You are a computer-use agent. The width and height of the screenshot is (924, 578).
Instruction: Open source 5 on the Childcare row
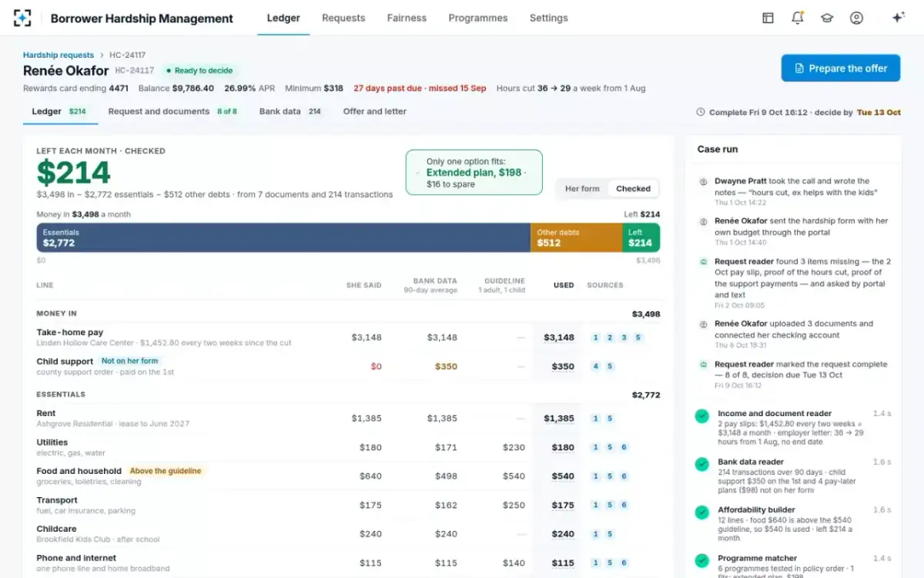(x=609, y=534)
